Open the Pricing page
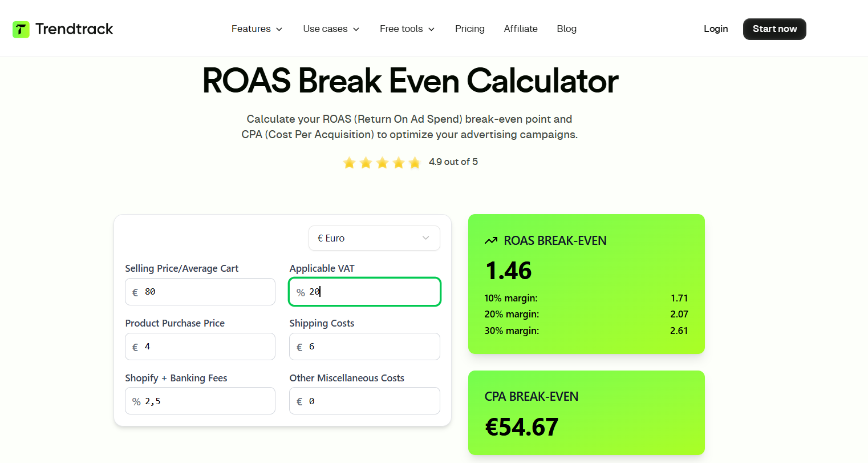This screenshot has height=463, width=868. click(469, 29)
